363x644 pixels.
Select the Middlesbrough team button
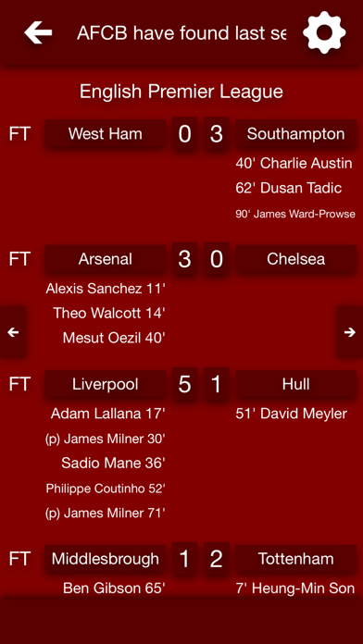click(106, 559)
